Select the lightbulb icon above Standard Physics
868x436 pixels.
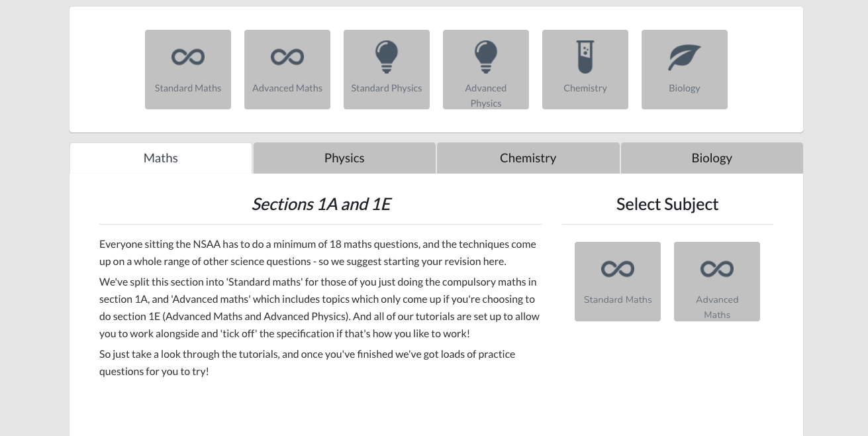387,56
